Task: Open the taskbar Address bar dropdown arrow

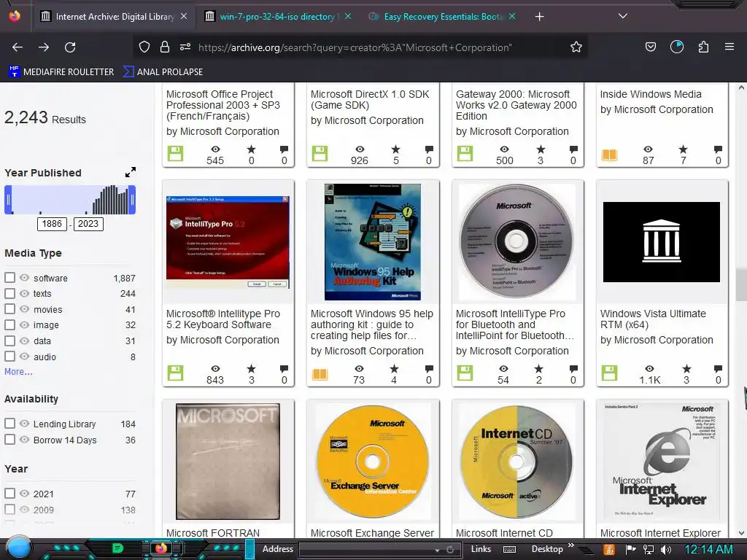Action: click(437, 550)
